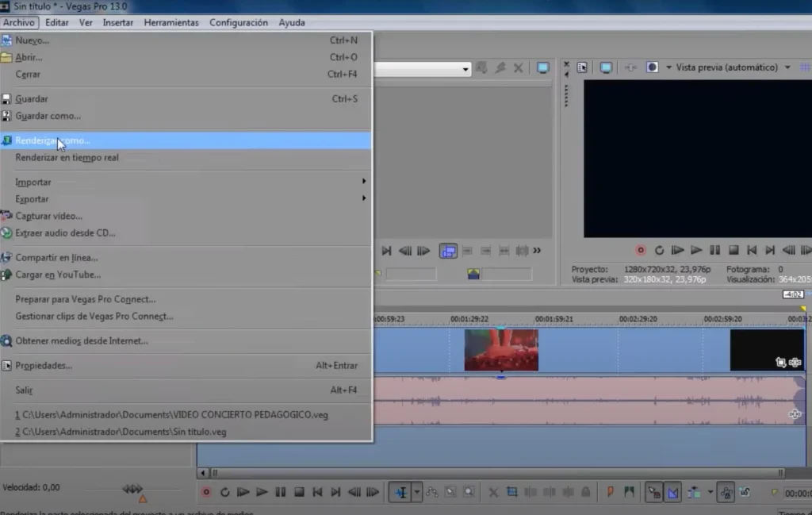Open project video properties icon in preview toolbar
The image size is (812, 515).
(582, 67)
